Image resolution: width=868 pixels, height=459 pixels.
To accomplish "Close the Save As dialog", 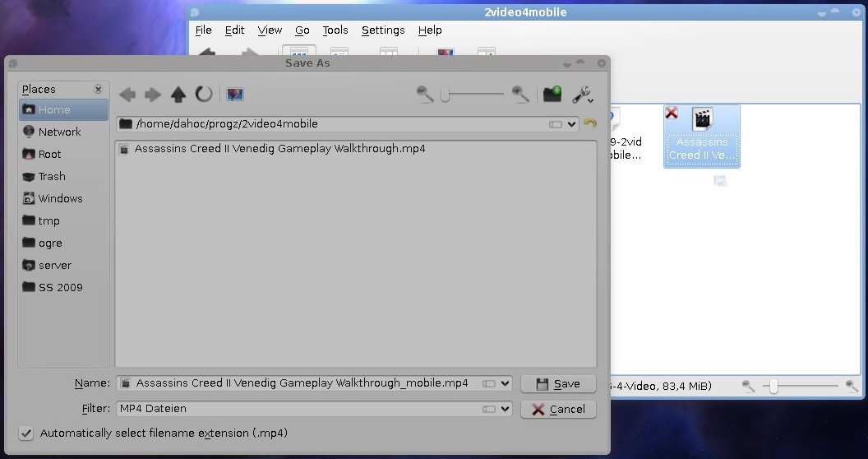I will (x=601, y=63).
